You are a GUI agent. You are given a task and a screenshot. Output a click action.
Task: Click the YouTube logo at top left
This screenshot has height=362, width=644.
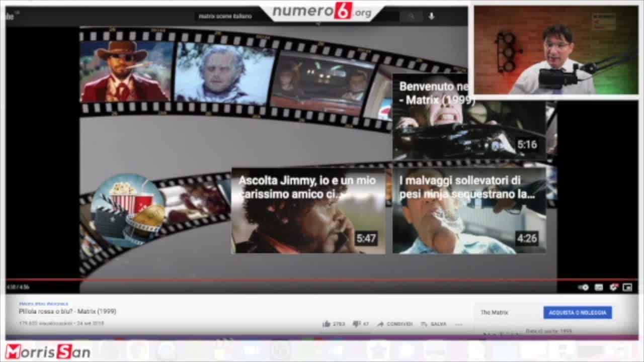tap(9, 16)
